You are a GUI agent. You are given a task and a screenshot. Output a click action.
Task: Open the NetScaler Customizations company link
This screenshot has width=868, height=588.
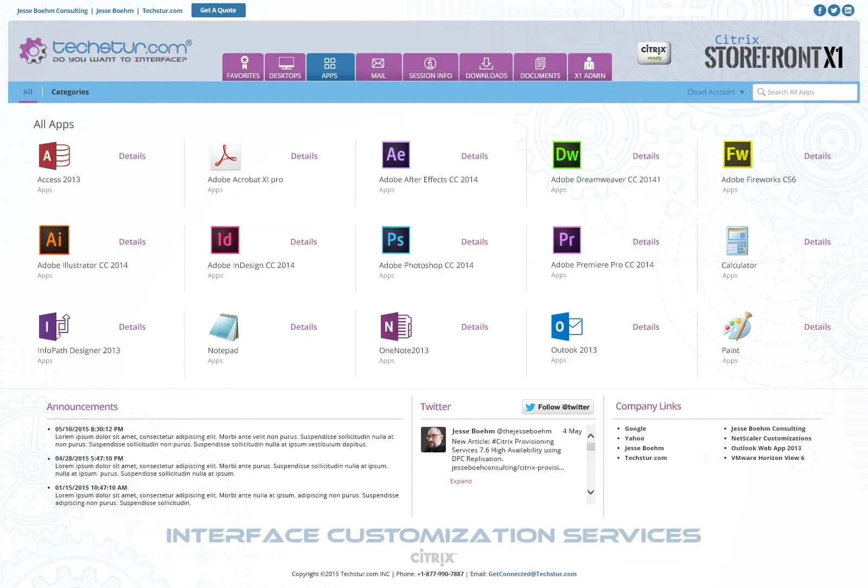click(771, 438)
